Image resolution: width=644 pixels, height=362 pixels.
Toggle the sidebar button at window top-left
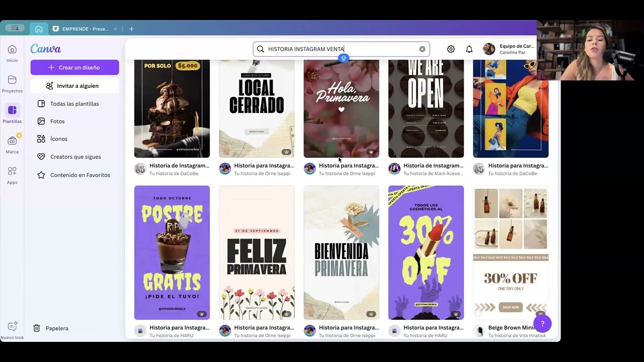click(x=15, y=28)
